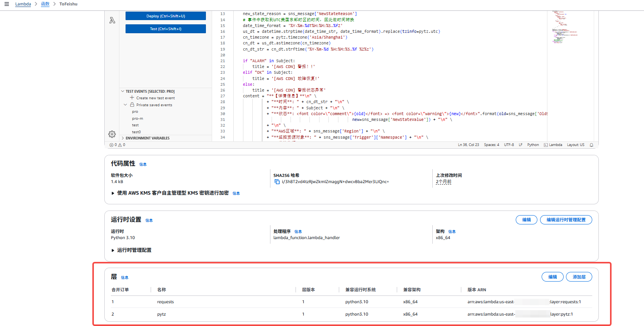Viewport: 644px width, 326px height.
Task: Click the Test (Ctrl+Shift+I) button
Action: (x=166, y=29)
